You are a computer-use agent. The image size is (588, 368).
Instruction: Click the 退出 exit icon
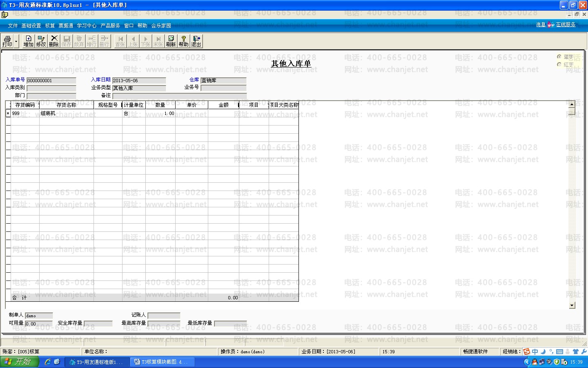[196, 41]
